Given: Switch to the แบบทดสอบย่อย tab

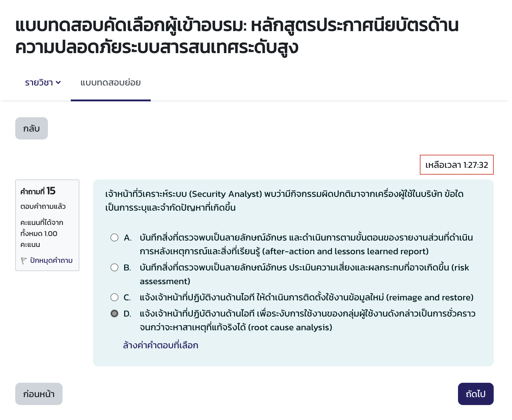Looking at the screenshot, I should [x=110, y=82].
